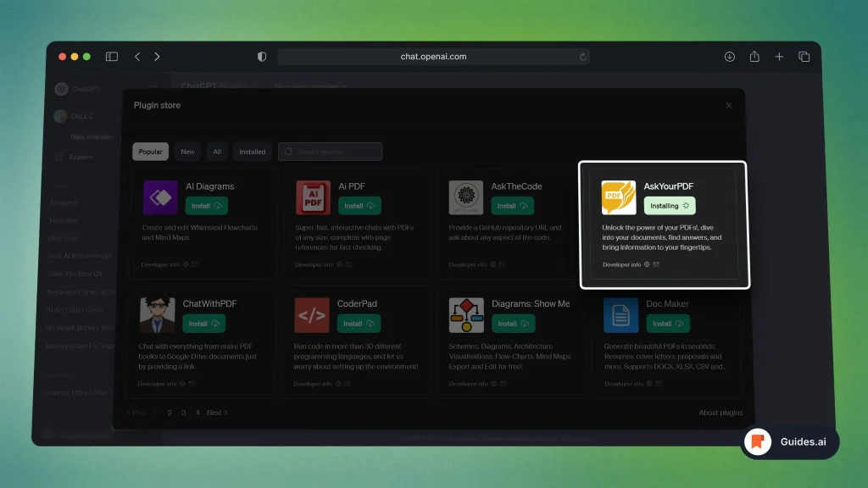Click the AI Diagrams purple plugin icon
868x488 pixels.
point(160,197)
